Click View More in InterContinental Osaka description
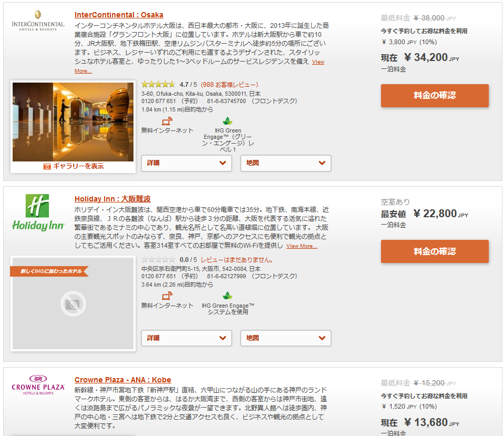The height and width of the screenshot is (436, 504). pos(318,62)
